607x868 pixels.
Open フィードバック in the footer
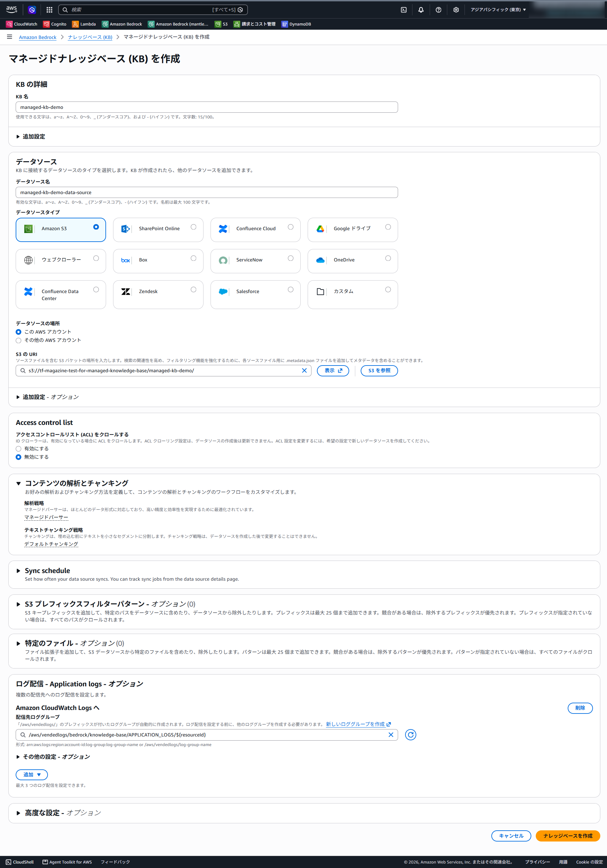115,862
